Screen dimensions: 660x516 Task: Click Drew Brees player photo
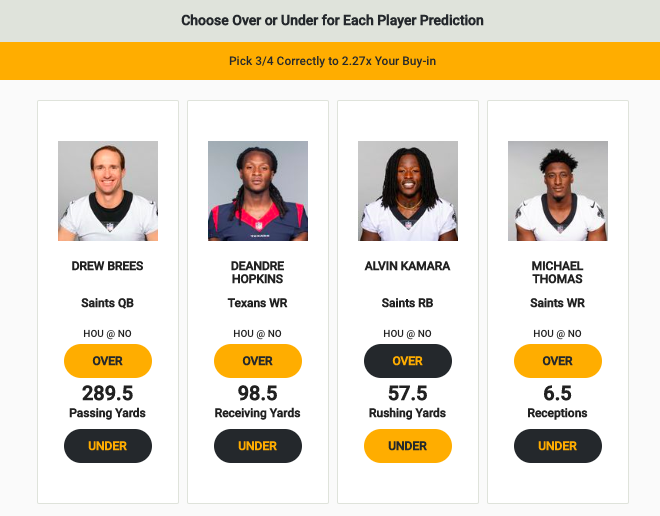(108, 191)
